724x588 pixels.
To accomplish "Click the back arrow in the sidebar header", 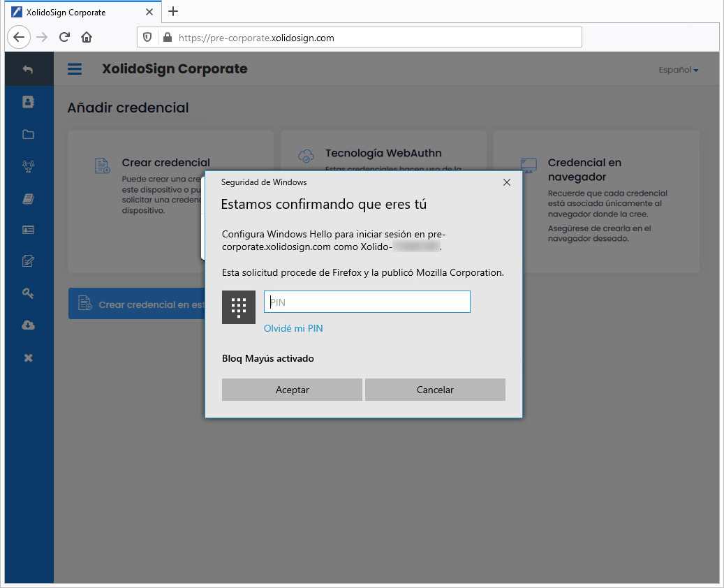I will 28,69.
